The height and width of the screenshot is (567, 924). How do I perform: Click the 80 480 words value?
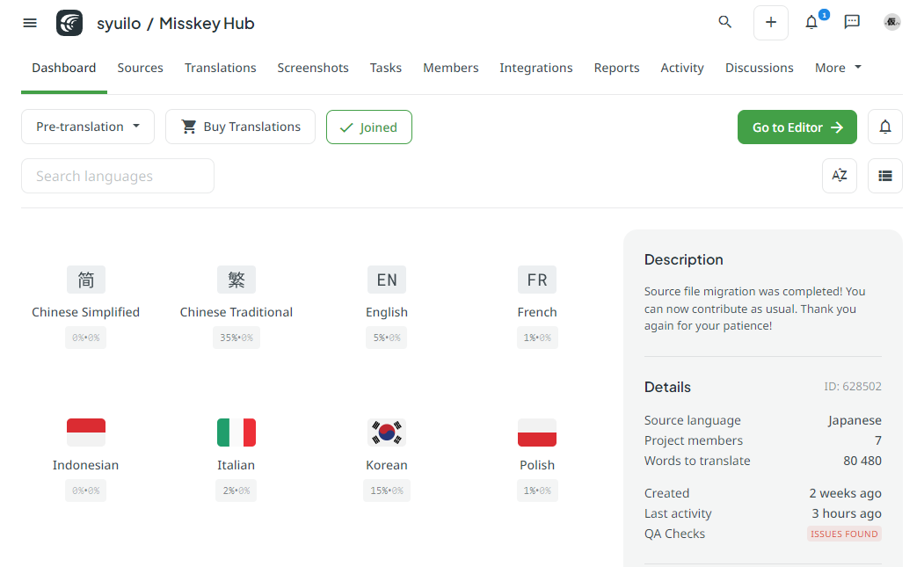pyautogui.click(x=862, y=461)
